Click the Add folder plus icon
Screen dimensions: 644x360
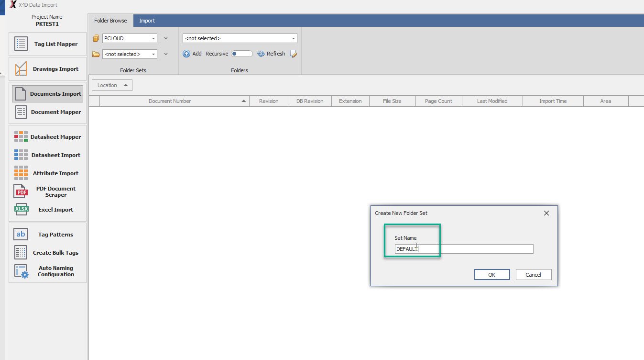click(186, 54)
